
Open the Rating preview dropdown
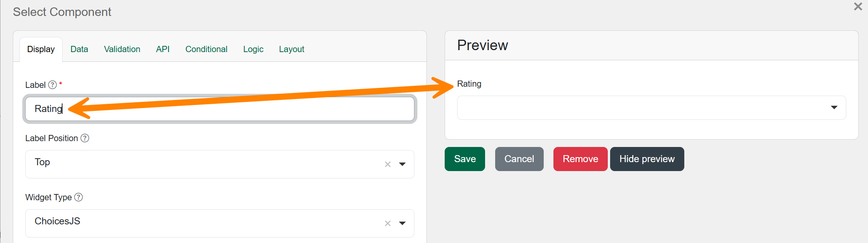tap(651, 108)
